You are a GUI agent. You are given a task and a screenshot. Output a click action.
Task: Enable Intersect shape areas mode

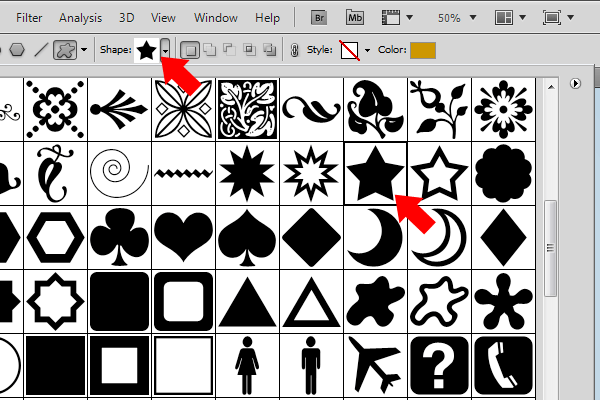(249, 50)
